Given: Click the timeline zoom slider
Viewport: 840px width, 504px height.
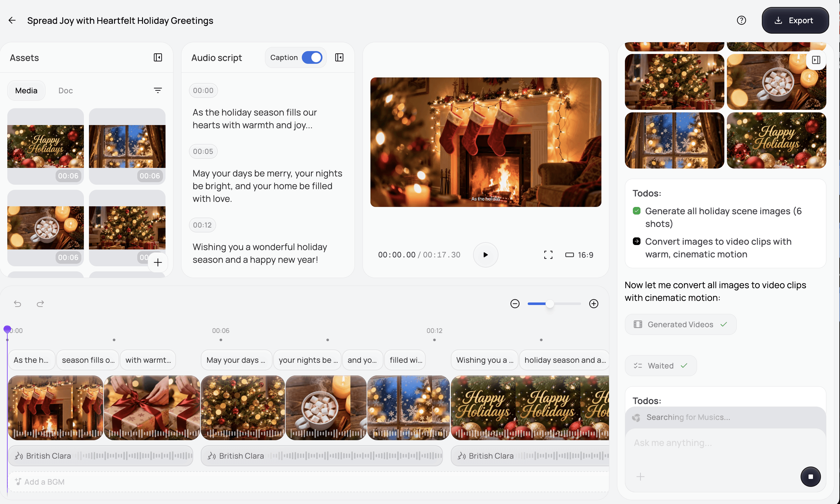Looking at the screenshot, I should [x=554, y=303].
